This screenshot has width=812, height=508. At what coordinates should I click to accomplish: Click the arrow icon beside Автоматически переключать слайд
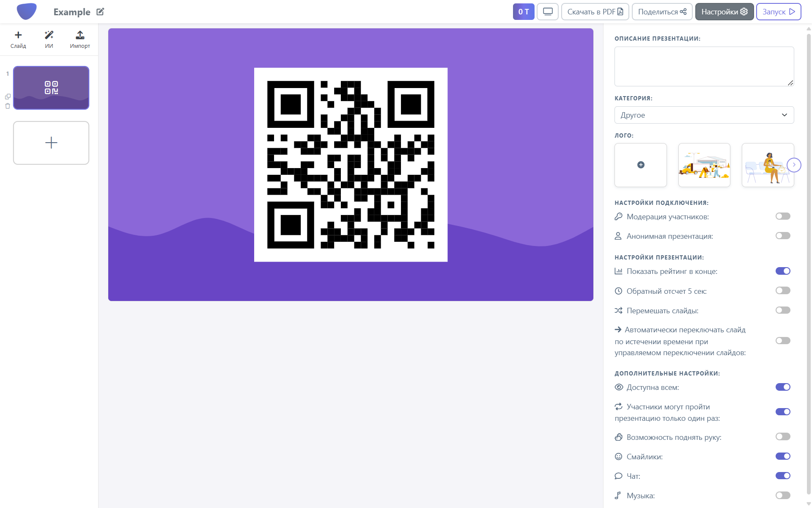(x=618, y=329)
